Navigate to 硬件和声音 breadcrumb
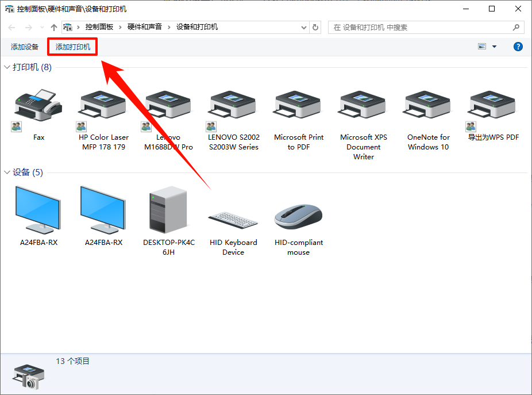532x395 pixels. [145, 27]
